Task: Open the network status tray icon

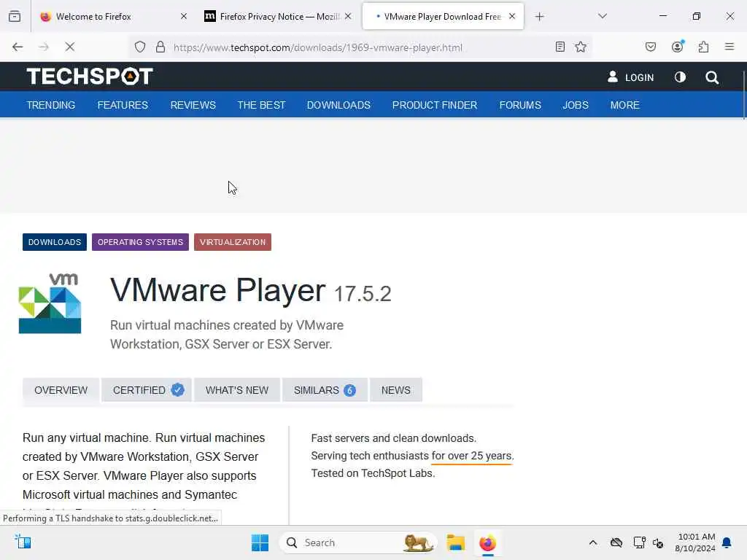Action: (639, 542)
